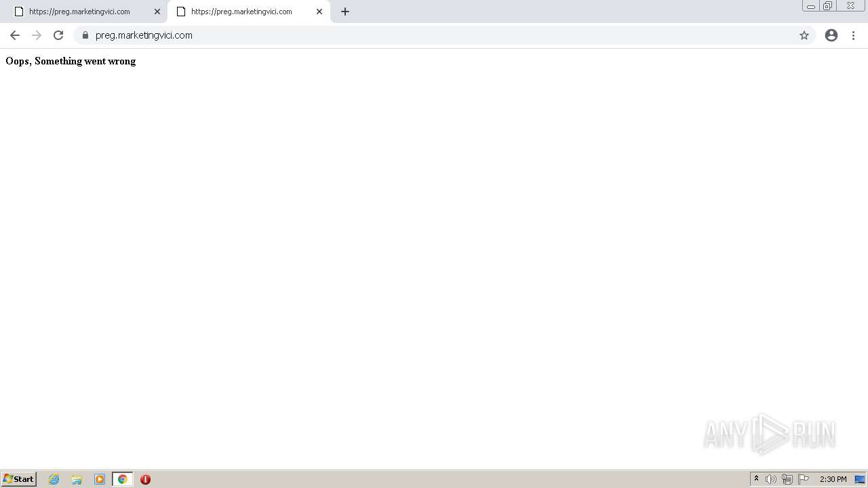The height and width of the screenshot is (488, 868).
Task: Show hidden system tray icons
Action: (x=756, y=479)
